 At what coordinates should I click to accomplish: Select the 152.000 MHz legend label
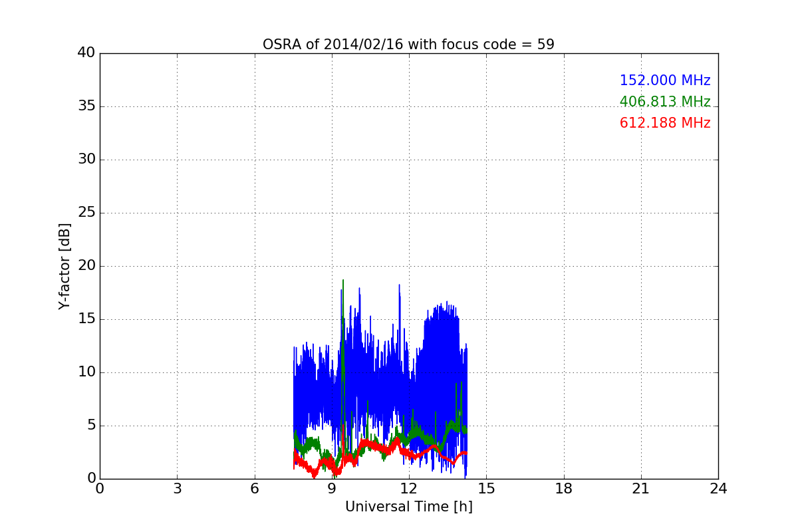click(665, 80)
